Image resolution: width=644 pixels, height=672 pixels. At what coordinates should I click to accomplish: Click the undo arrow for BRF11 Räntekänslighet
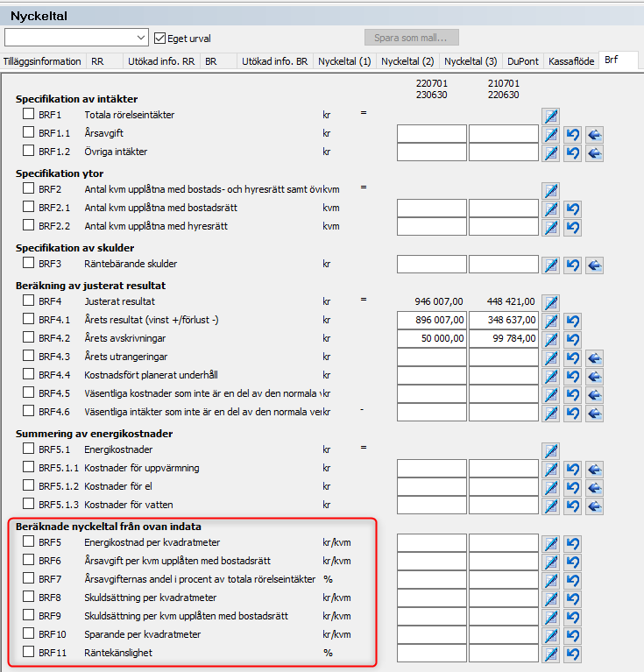pos(572,654)
